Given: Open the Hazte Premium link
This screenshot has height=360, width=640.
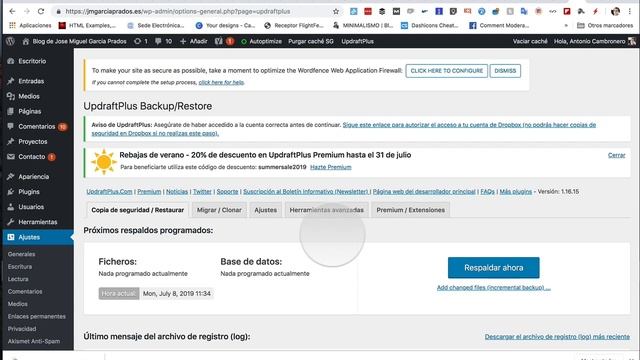Looking at the screenshot, I should coord(331,167).
